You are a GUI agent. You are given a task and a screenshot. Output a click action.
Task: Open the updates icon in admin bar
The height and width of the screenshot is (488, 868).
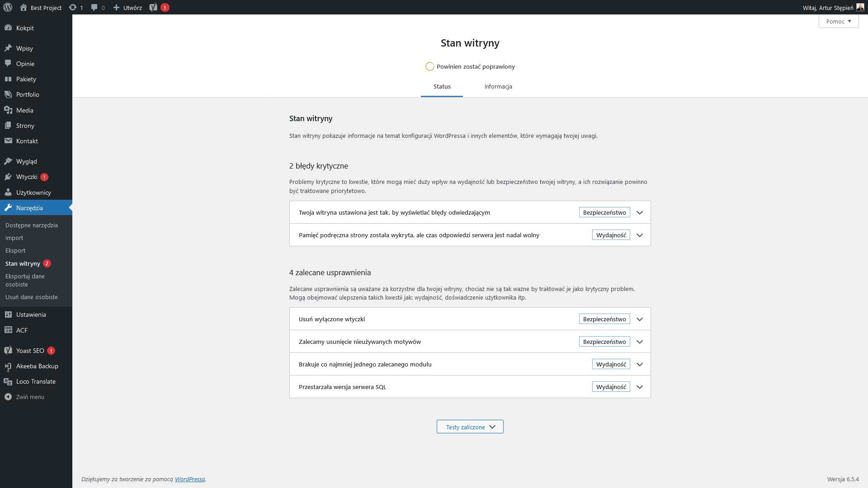point(73,7)
